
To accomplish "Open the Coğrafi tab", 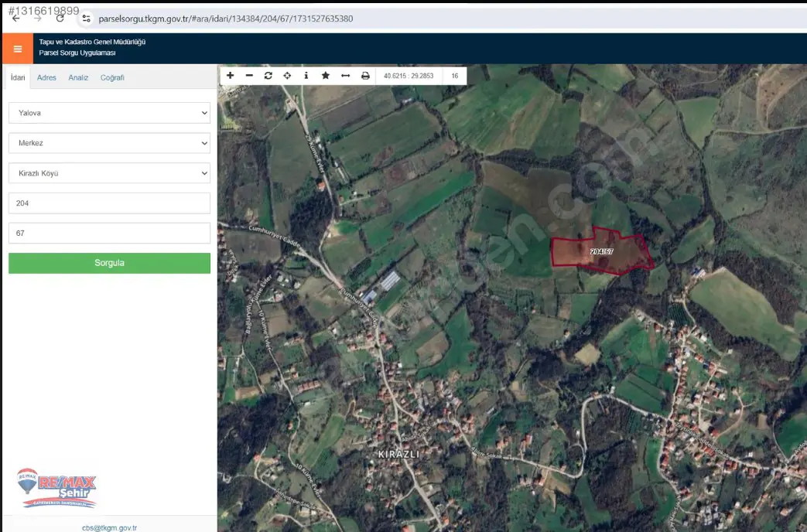I will click(112, 77).
